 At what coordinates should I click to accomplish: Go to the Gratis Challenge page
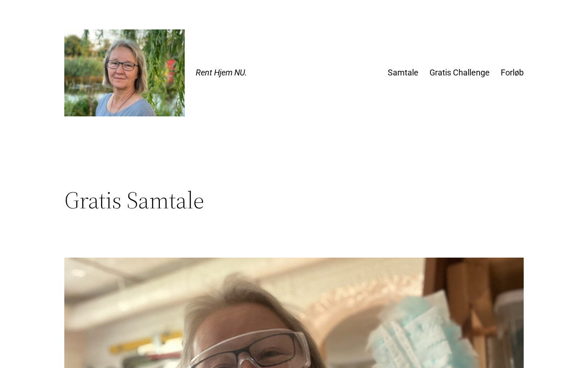coord(459,73)
